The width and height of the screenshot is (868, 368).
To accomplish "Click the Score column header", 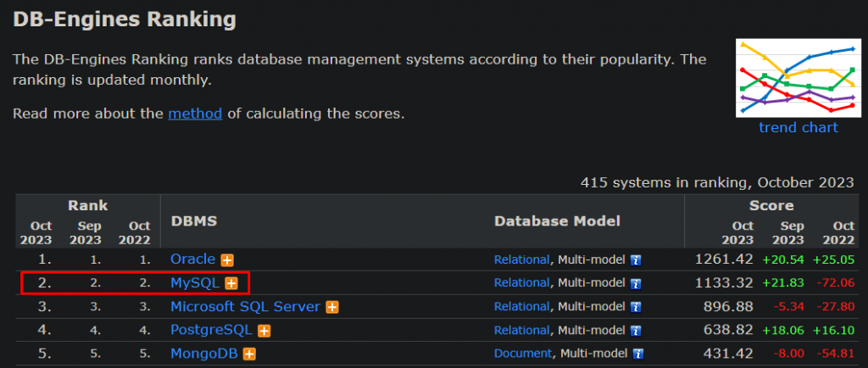I will tap(771, 206).
